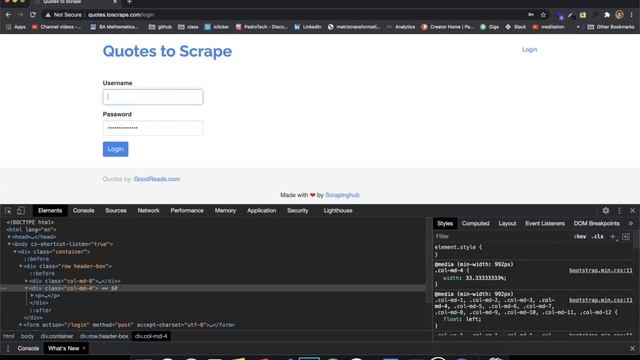Viewport: 640px width, 360px height.
Task: Show more Styles pane tabs chevron
Action: tap(631, 224)
